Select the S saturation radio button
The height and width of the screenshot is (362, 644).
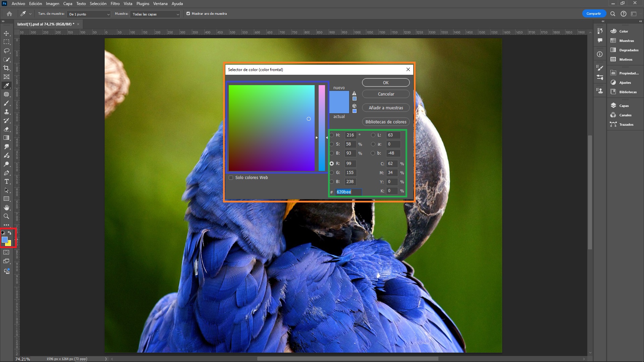pyautogui.click(x=332, y=144)
